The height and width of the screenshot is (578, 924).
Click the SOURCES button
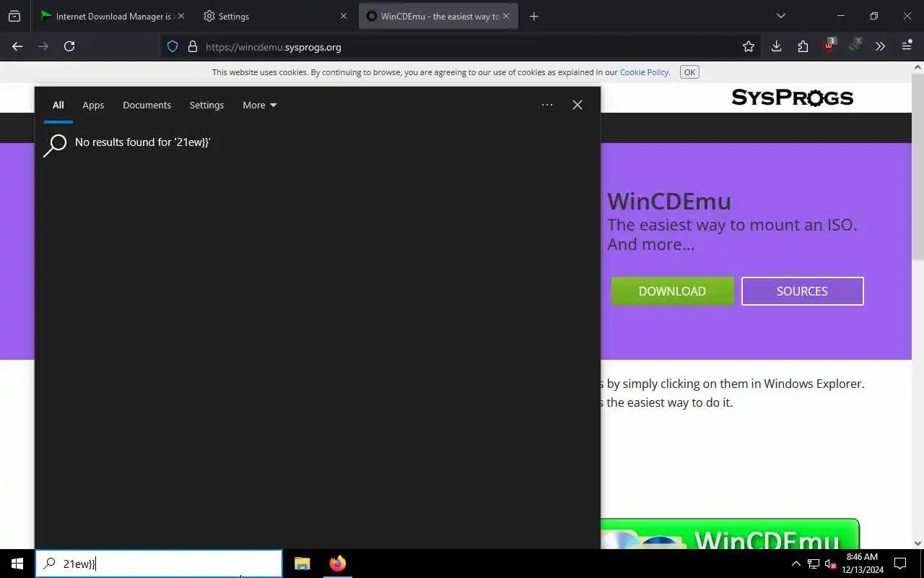pyautogui.click(x=802, y=291)
